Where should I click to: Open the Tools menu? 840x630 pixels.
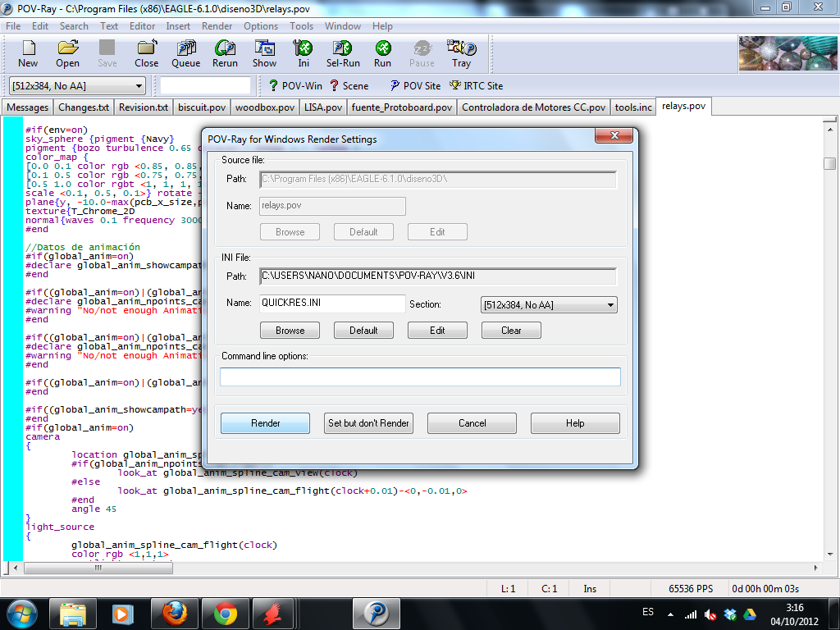tap(302, 26)
